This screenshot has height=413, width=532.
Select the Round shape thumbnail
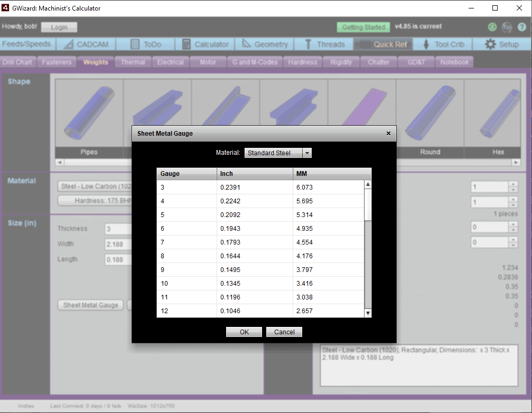click(430, 114)
